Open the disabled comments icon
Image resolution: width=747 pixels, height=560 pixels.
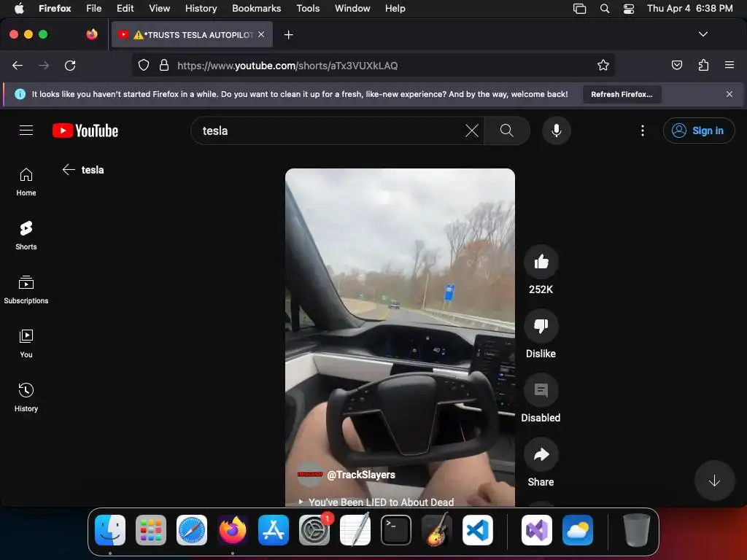coord(541,390)
